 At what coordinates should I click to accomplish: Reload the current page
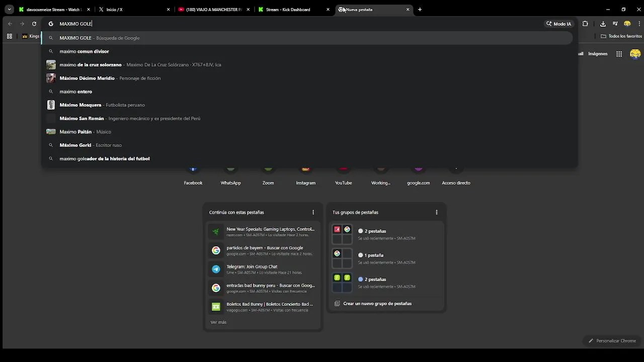pyautogui.click(x=34, y=24)
